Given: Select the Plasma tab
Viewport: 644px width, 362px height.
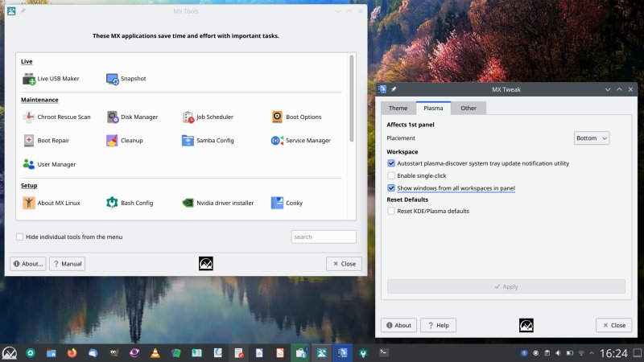Looking at the screenshot, I should [x=433, y=108].
